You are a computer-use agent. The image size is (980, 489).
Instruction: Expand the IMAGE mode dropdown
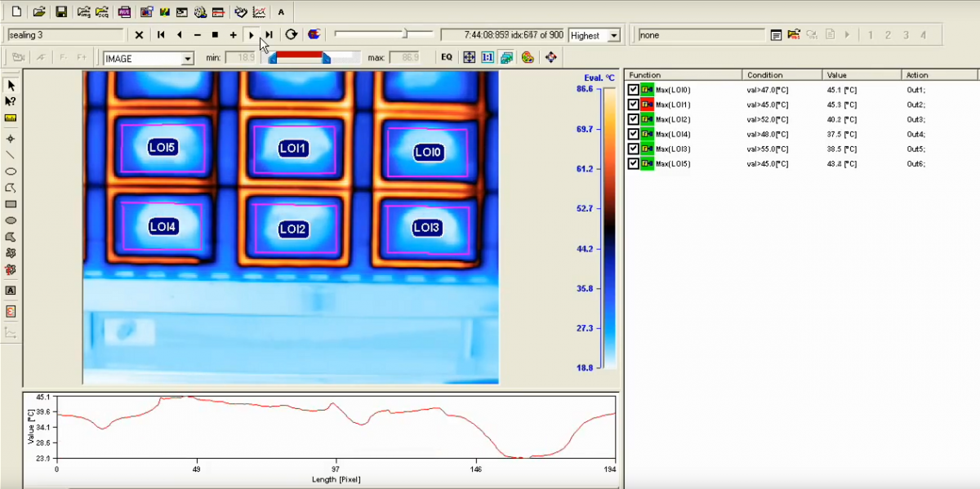[188, 58]
